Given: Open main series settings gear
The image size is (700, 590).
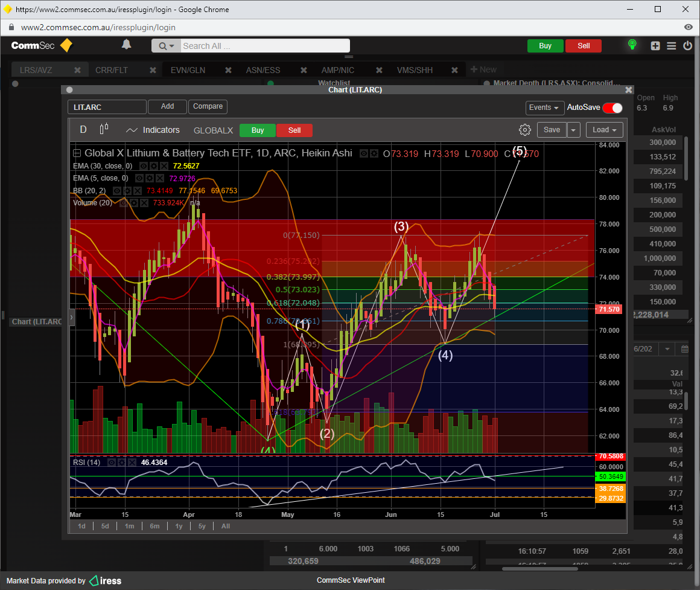Looking at the screenshot, I should pyautogui.click(x=374, y=153).
